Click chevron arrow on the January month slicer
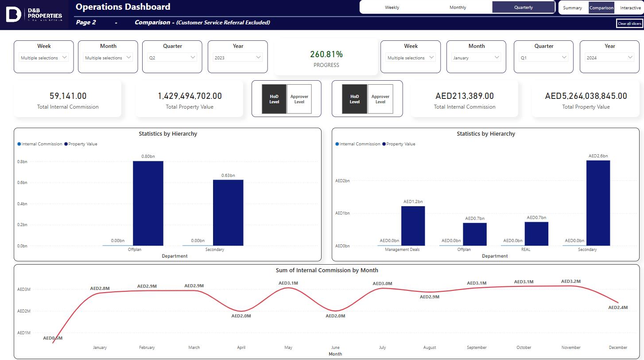Viewport: 644px width, 360px height. coord(497,58)
